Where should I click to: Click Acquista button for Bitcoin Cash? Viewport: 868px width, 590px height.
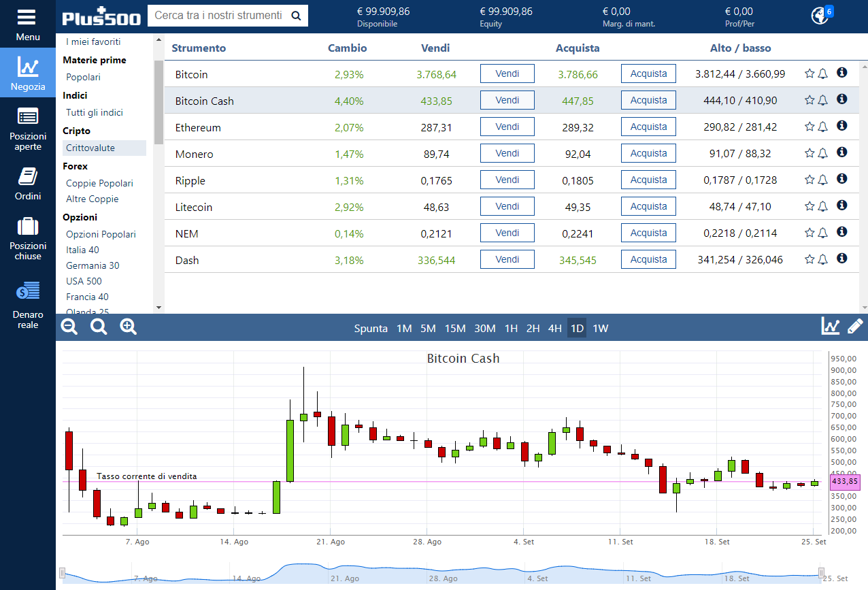pyautogui.click(x=648, y=100)
